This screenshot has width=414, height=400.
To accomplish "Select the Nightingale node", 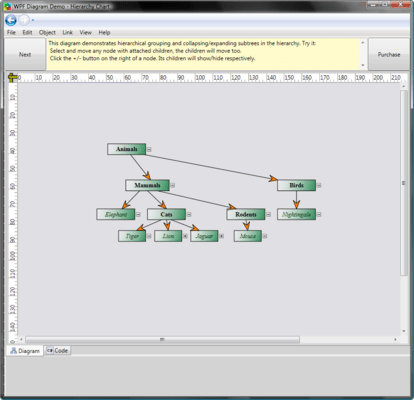I will pos(296,214).
